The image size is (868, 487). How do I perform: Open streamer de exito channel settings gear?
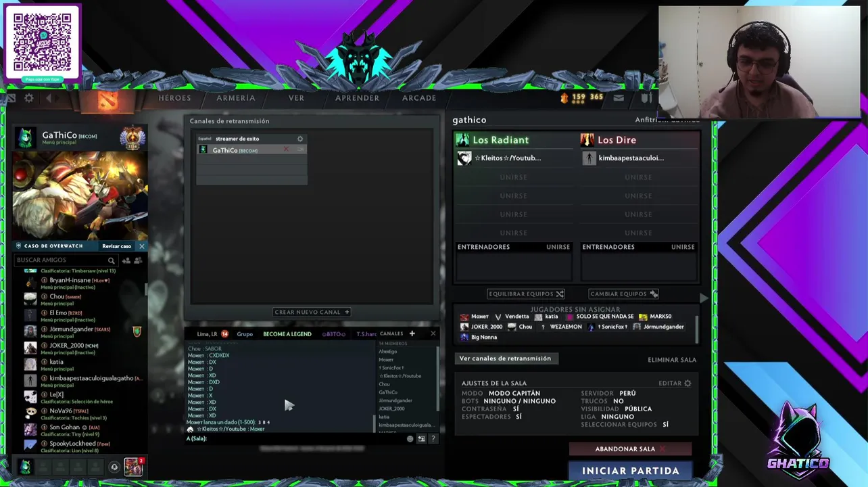300,139
